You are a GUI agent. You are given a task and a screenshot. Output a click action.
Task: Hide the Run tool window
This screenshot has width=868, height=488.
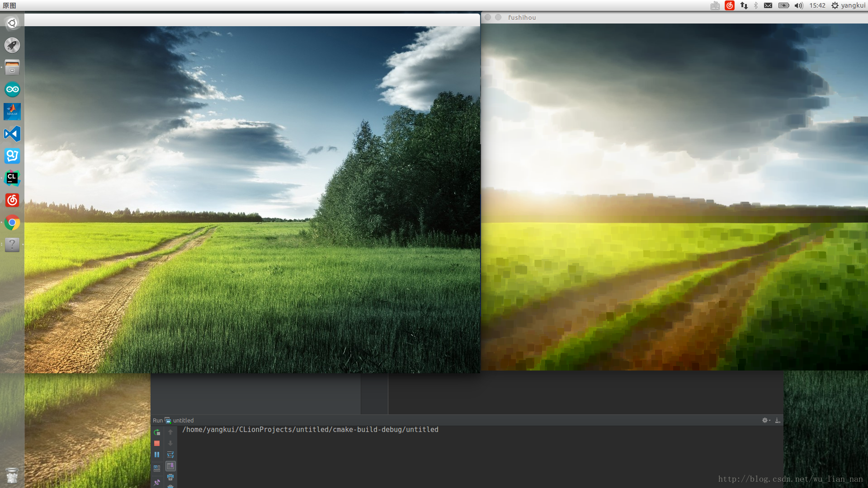coord(778,420)
